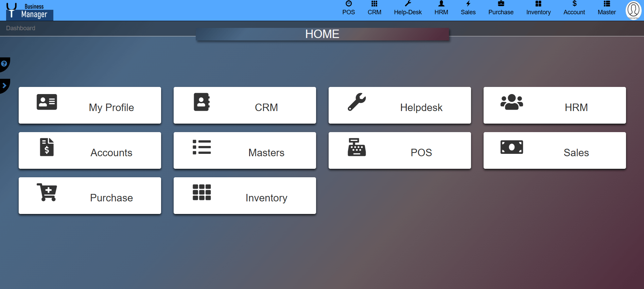Click the Business Manager logo
The image size is (644, 289).
pyautogui.click(x=30, y=11)
